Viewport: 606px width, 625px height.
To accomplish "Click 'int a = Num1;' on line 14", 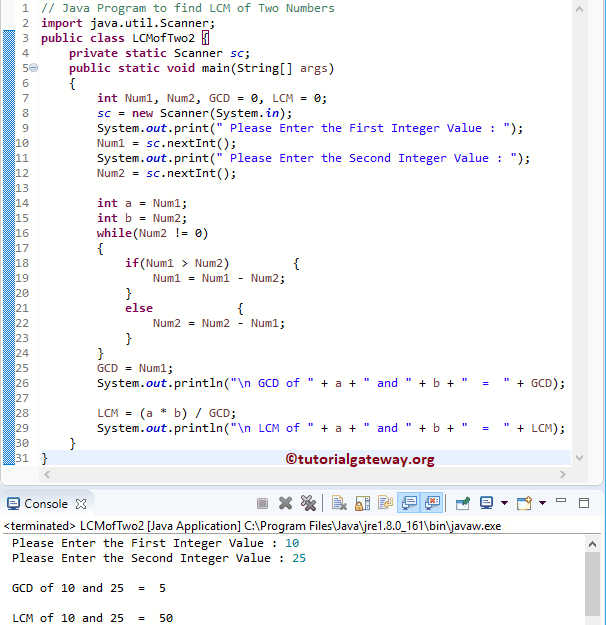I will pyautogui.click(x=142, y=203).
